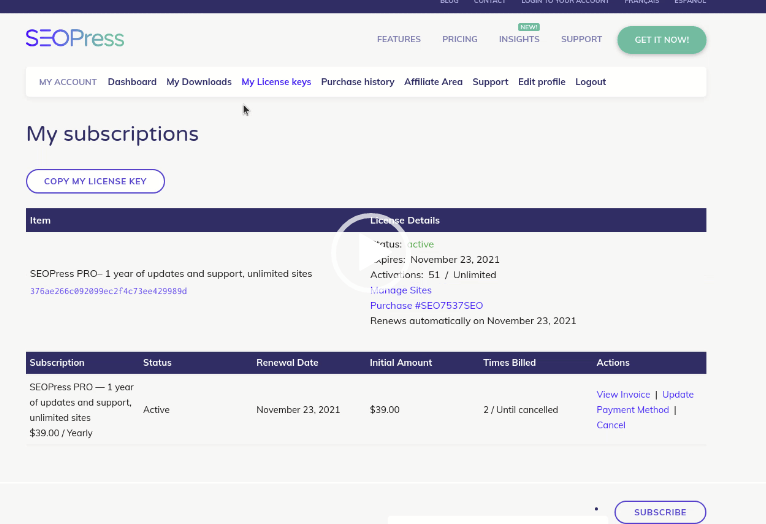Viewport: 766px width, 524px height.
Task: Open Insights from the top navigation
Action: coord(519,39)
